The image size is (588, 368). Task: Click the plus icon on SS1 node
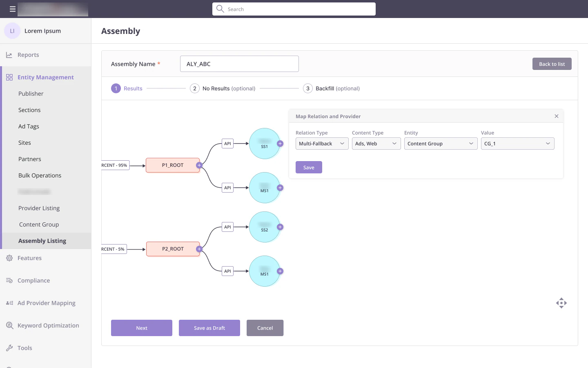click(280, 144)
